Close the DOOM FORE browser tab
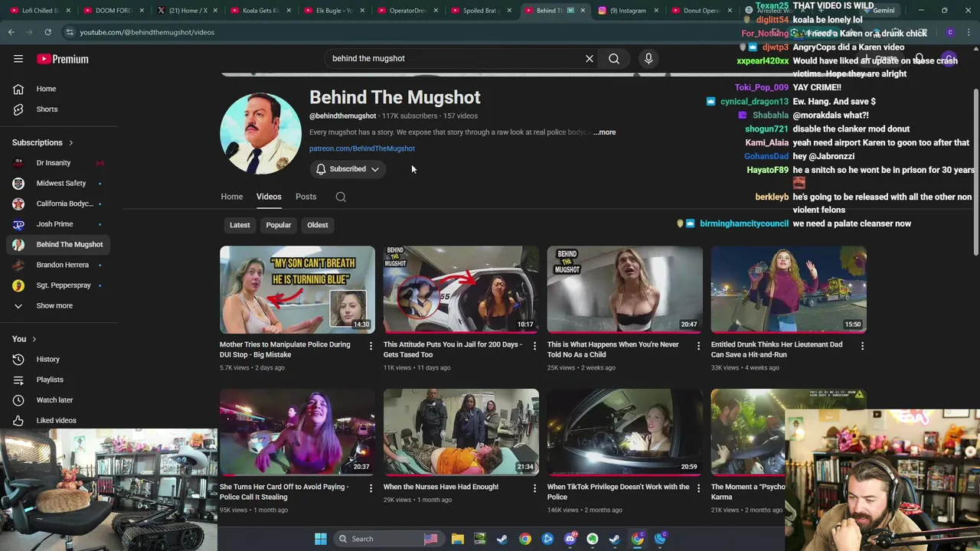The image size is (980, 551). tap(142, 11)
